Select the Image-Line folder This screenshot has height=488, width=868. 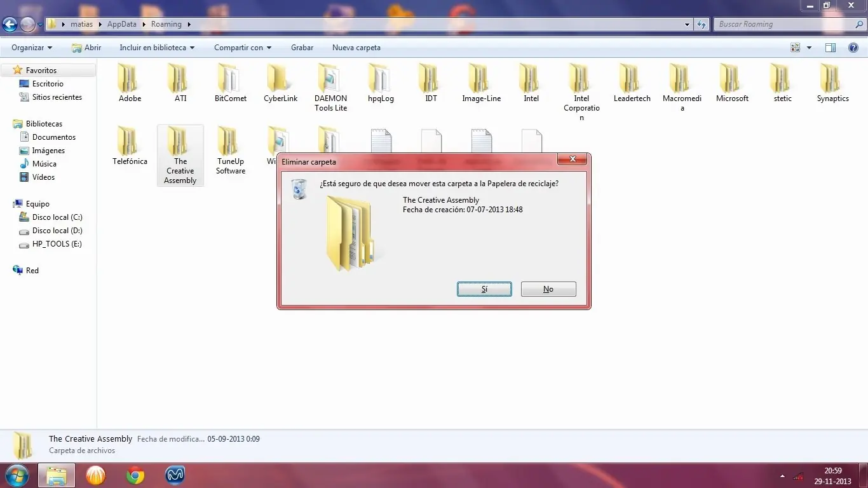tap(481, 83)
